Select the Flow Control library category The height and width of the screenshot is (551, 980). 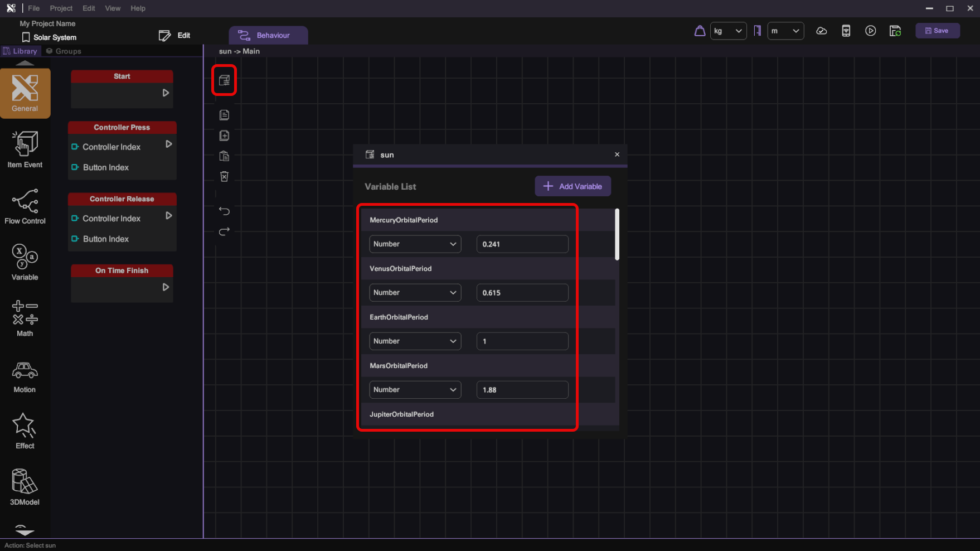click(25, 206)
